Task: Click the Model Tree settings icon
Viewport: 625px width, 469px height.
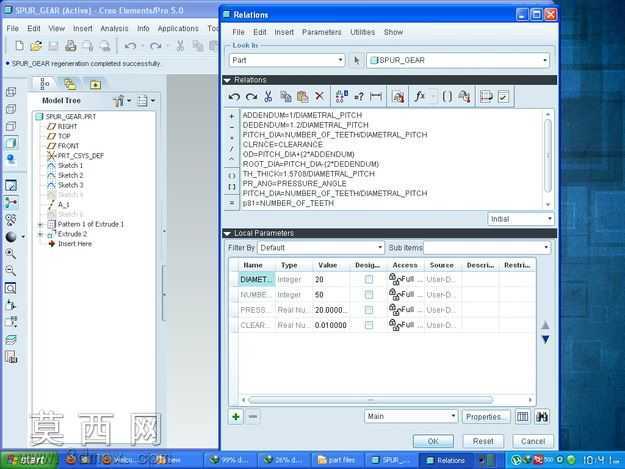Action: click(x=121, y=101)
